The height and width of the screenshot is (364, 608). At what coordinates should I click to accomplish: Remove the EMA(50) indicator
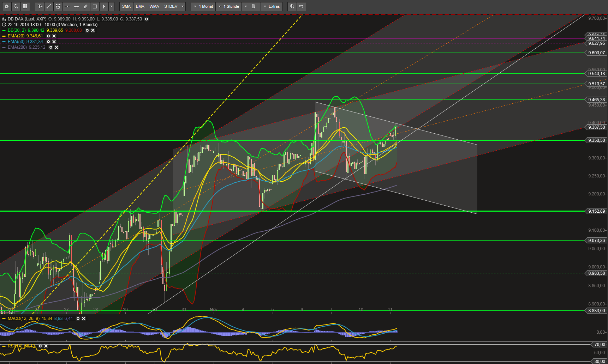54,42
